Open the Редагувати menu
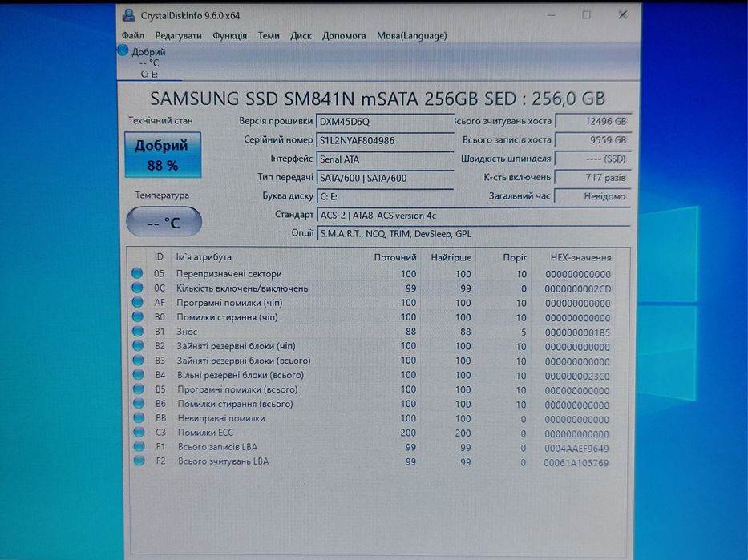Viewport: 748px width, 560px height. click(178, 36)
